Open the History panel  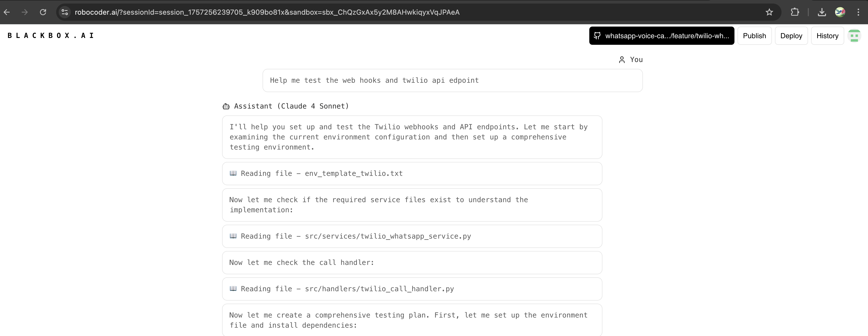coord(827,36)
